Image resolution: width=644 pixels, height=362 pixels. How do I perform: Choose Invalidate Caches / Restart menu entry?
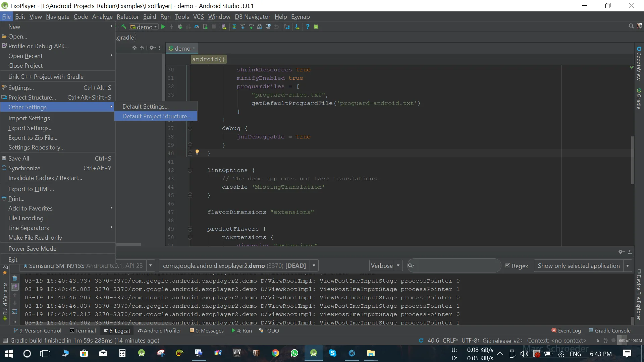point(45,178)
